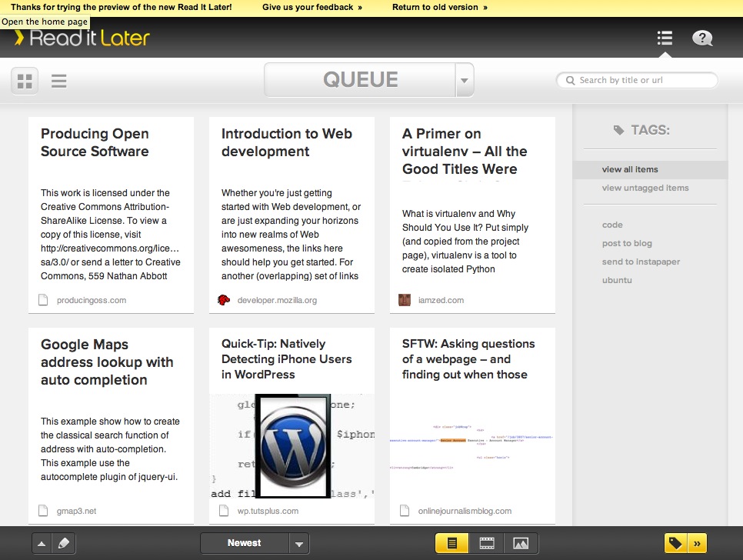The height and width of the screenshot is (560, 743).
Task: Focus the Search by title or url field
Action: coord(637,80)
